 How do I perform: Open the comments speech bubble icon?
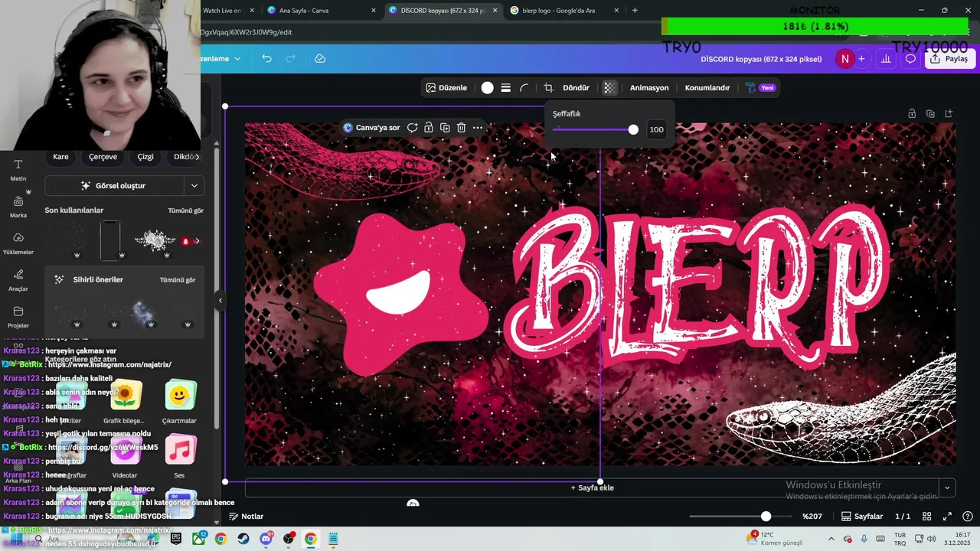coord(910,59)
